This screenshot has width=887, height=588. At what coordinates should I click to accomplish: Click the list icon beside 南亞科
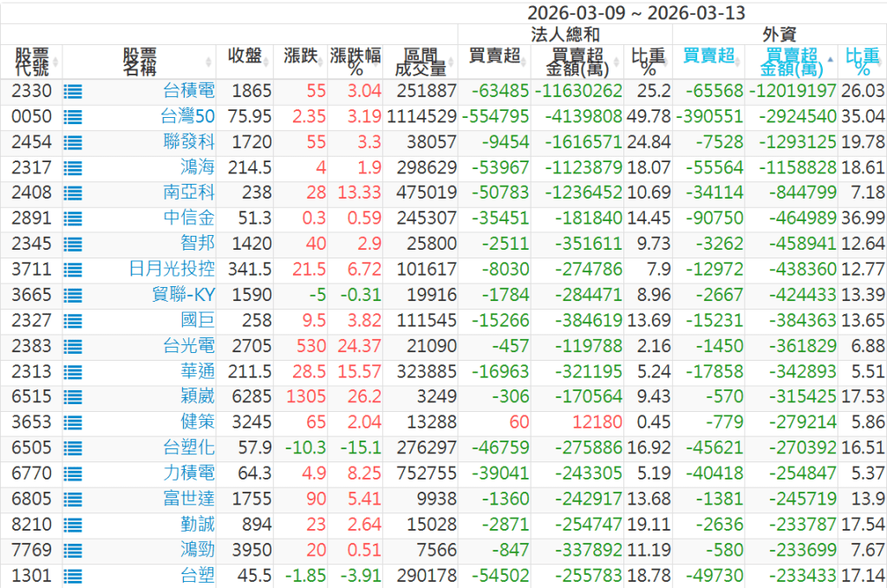73,193
